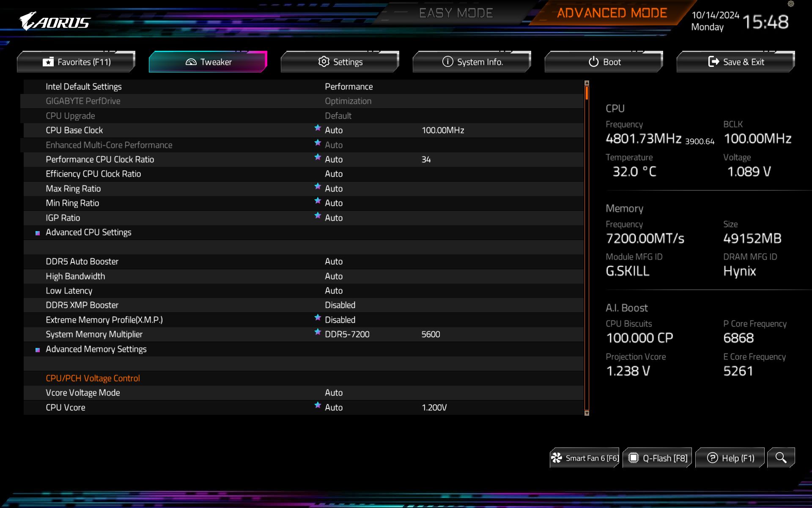812x508 pixels.
Task: Open DDR5 XMP Booster Disabled dropdown
Action: pyautogui.click(x=340, y=305)
